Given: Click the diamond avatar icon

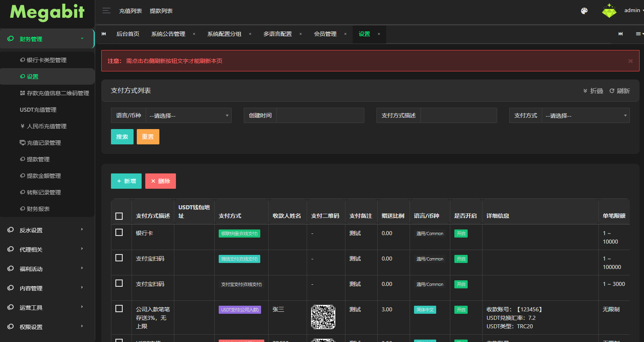Looking at the screenshot, I should (609, 11).
